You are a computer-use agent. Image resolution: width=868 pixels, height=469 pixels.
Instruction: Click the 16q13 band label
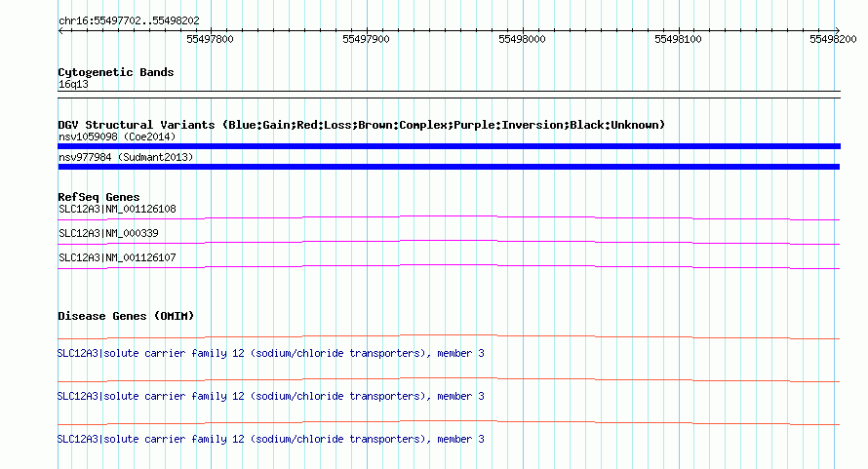click(x=73, y=84)
